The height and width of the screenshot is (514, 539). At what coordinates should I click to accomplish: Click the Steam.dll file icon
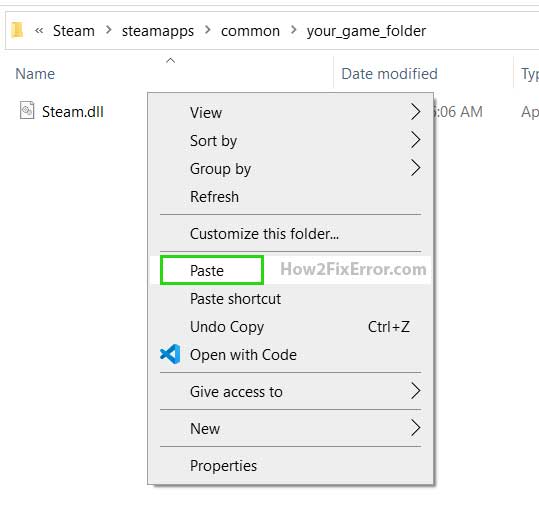click(27, 110)
